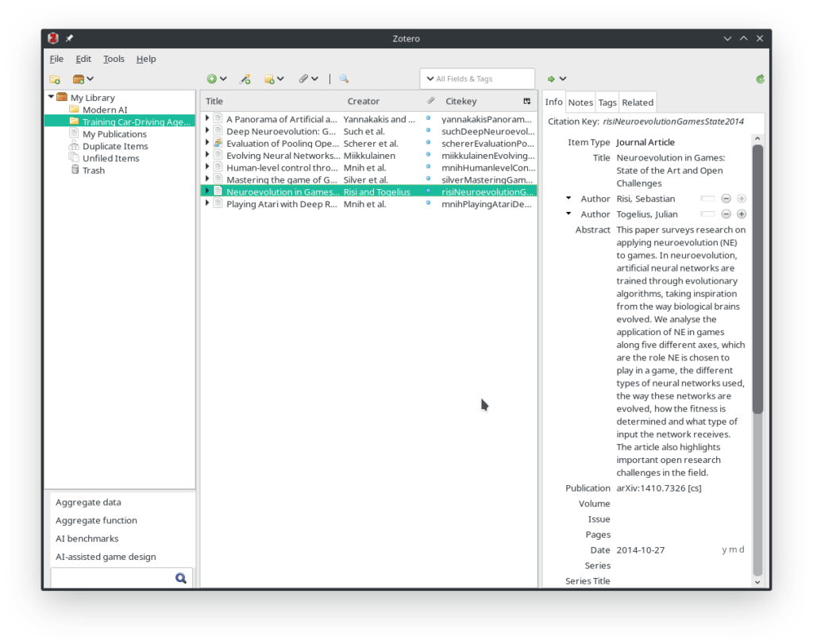Click attachment dot for Yannakakis item
This screenshot has width=813, height=644.
pyautogui.click(x=428, y=118)
